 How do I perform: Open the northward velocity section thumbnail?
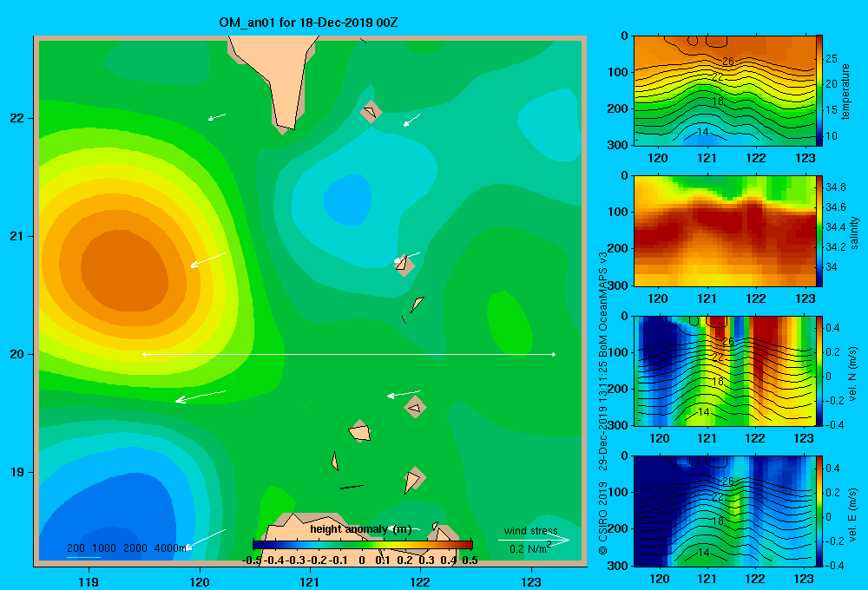(x=724, y=370)
